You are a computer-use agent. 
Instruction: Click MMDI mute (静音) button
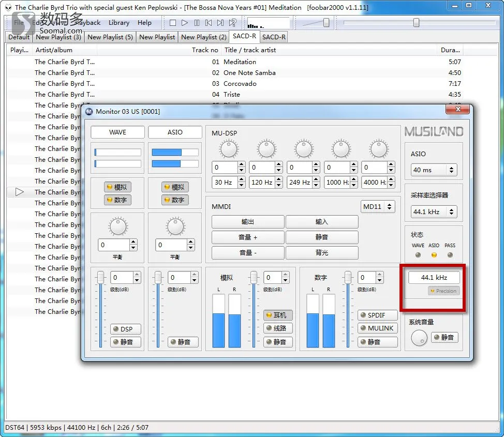pyautogui.click(x=322, y=237)
